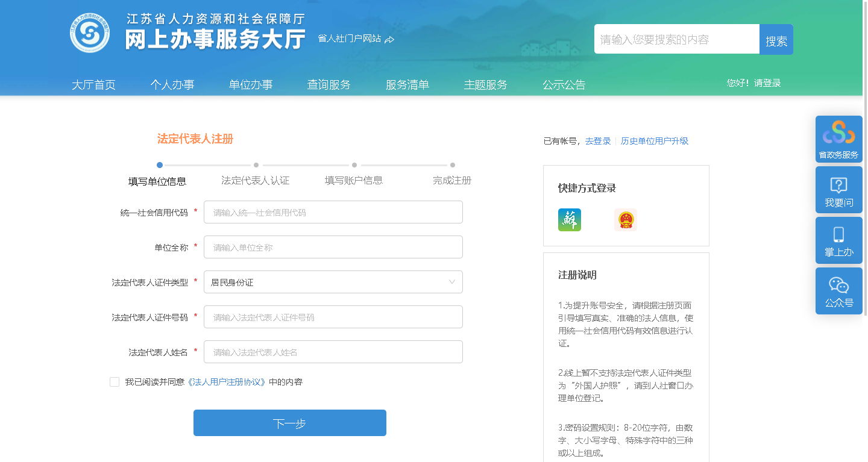Screen dimensions: 868x462
Task: Check the 法人用户注册协议 agreement checkbox
Action: click(x=115, y=382)
